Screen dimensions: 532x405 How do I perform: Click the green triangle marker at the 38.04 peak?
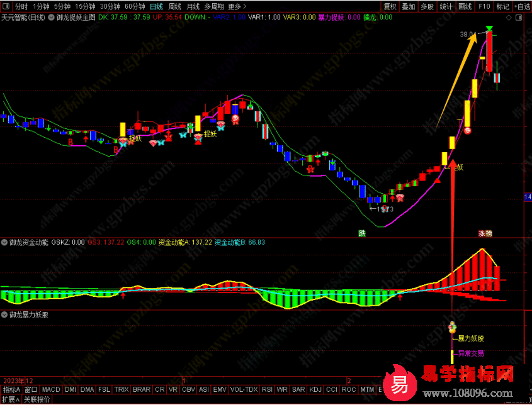click(x=489, y=28)
